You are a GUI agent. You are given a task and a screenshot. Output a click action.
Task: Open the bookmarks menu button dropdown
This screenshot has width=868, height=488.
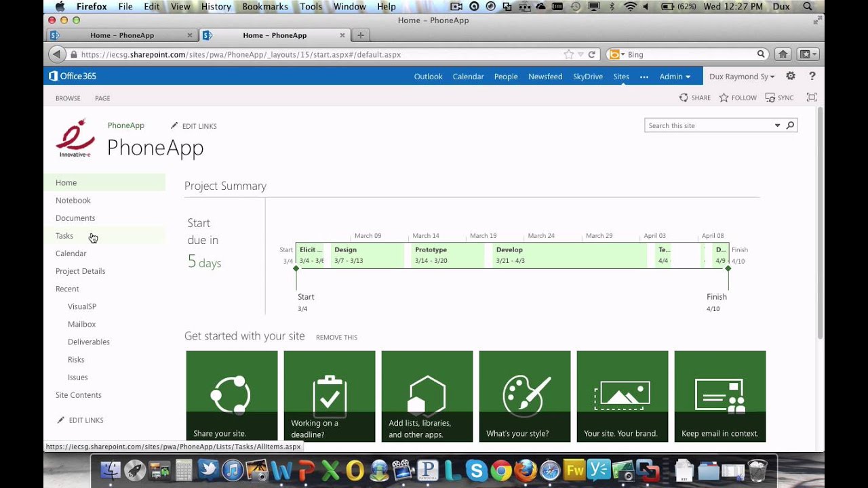(808, 54)
